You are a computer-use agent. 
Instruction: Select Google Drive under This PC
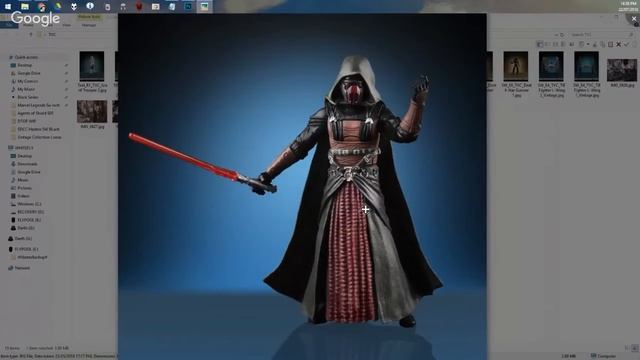[29, 172]
